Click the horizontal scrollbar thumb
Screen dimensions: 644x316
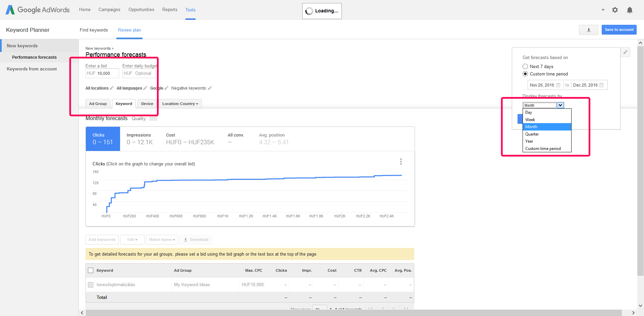pos(354,313)
